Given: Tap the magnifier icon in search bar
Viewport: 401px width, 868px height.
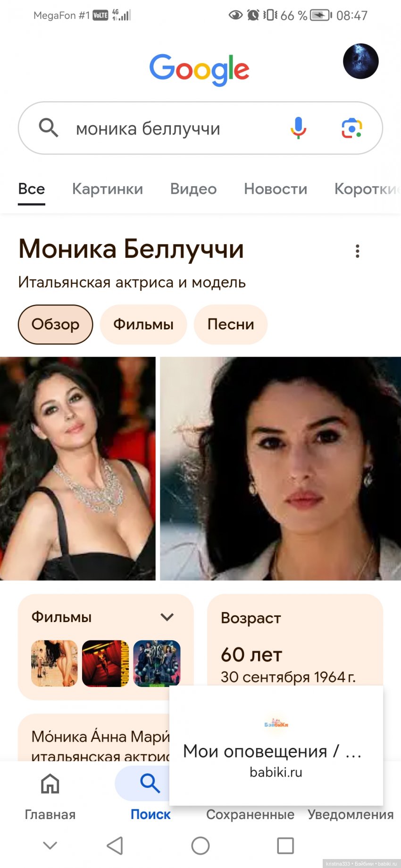Looking at the screenshot, I should coord(48,128).
